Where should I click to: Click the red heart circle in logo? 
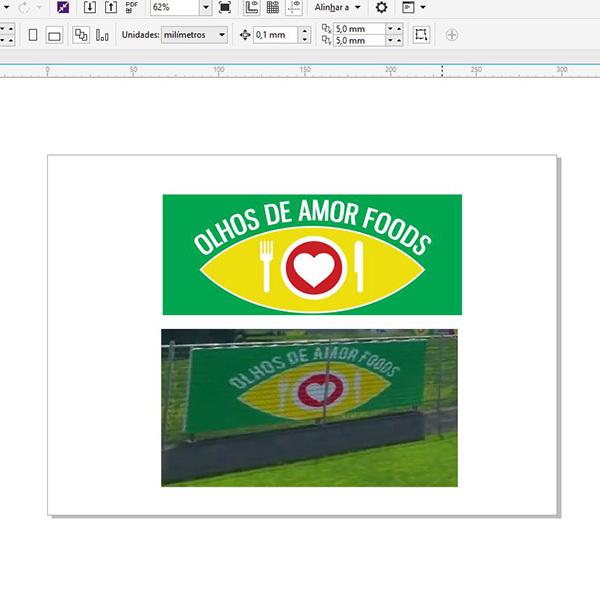(x=314, y=267)
